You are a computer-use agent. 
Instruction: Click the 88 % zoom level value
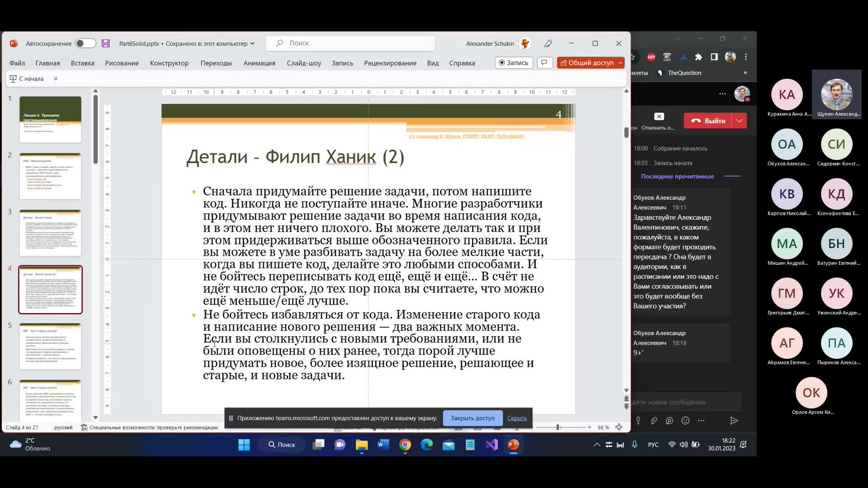coord(604,427)
